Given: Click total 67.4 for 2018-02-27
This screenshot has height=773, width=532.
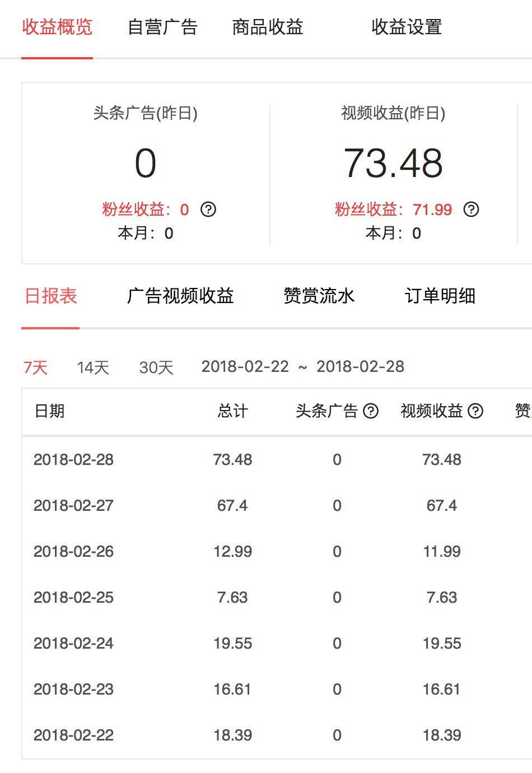Looking at the screenshot, I should click(232, 506).
